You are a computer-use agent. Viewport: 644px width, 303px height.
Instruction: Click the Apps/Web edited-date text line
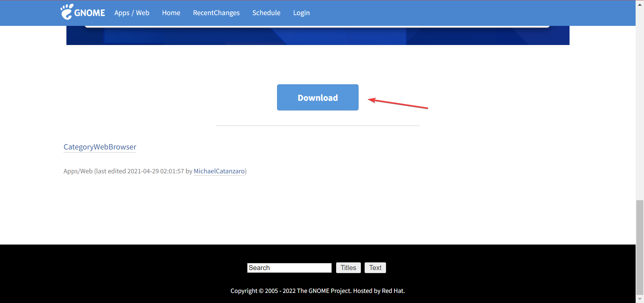point(127,171)
